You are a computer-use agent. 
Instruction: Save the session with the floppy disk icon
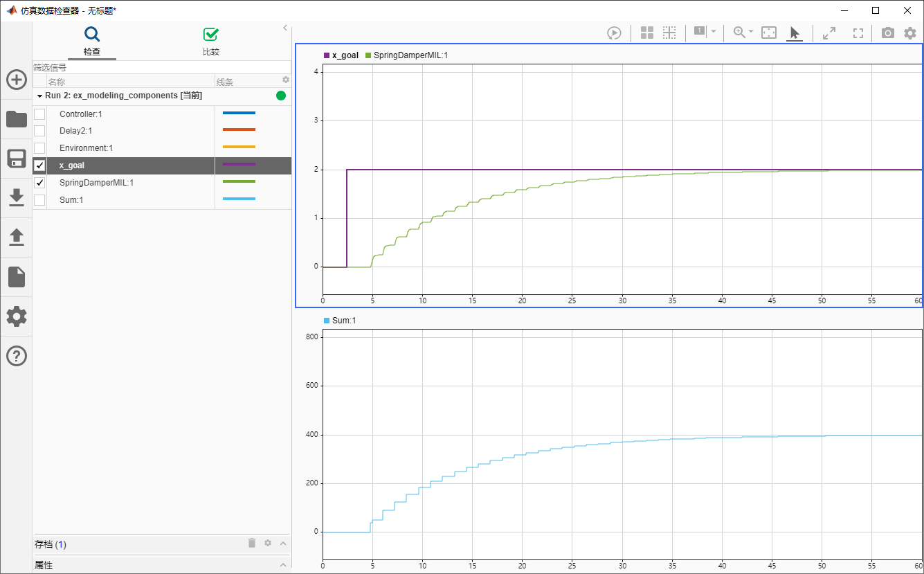(17, 159)
